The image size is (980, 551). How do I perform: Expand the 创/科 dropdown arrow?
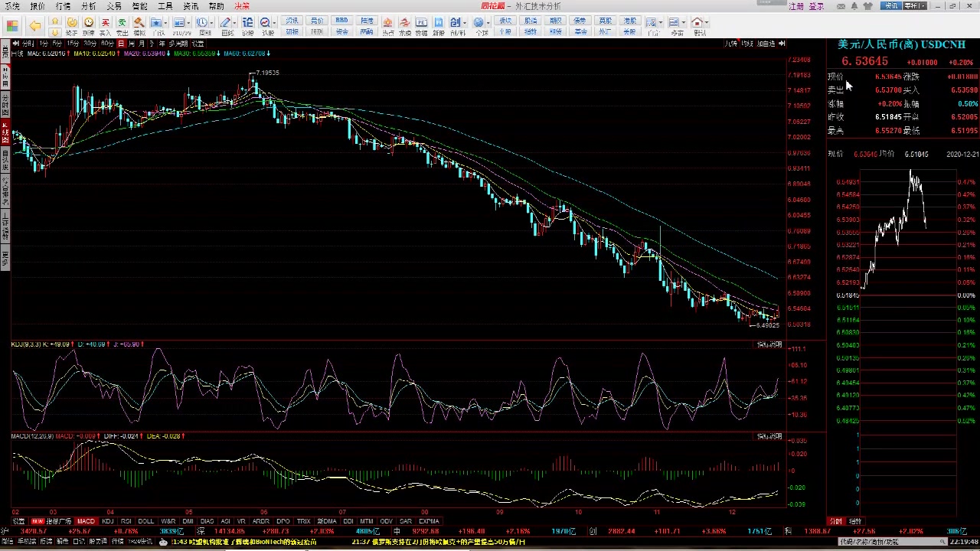[465, 23]
